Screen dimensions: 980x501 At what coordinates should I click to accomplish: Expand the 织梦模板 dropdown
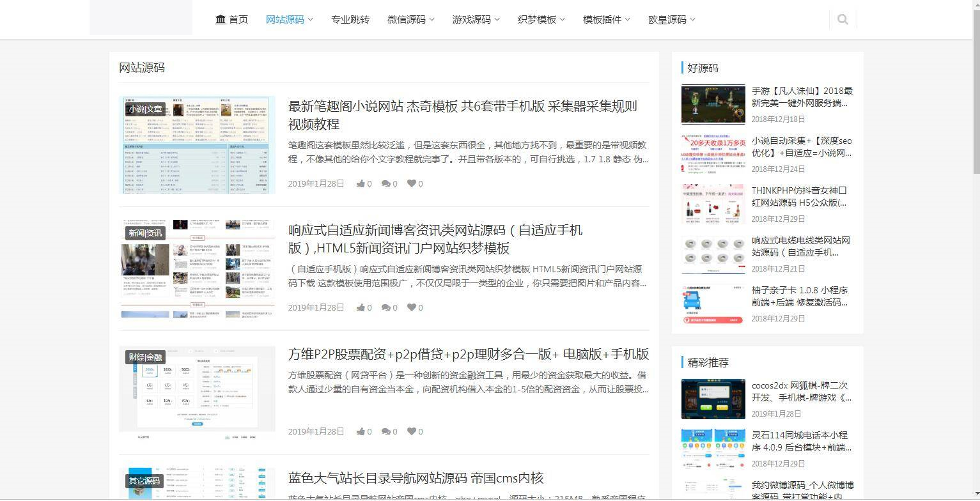click(x=537, y=19)
